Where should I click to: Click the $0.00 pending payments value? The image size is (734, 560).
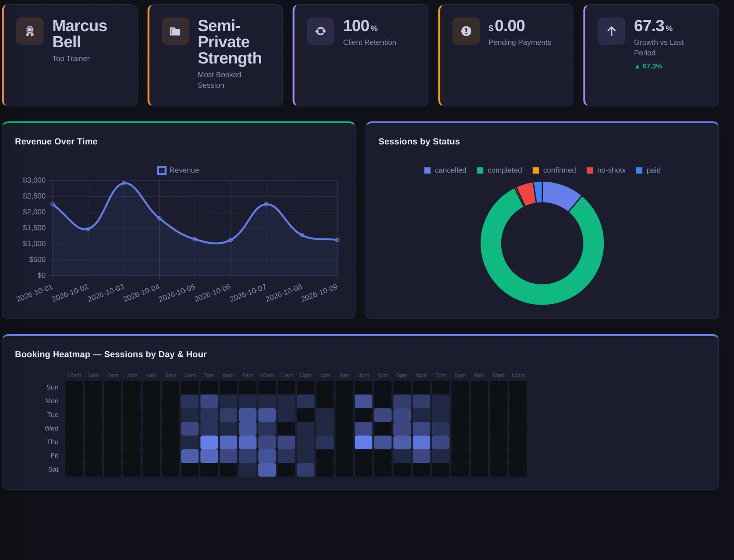[506, 26]
